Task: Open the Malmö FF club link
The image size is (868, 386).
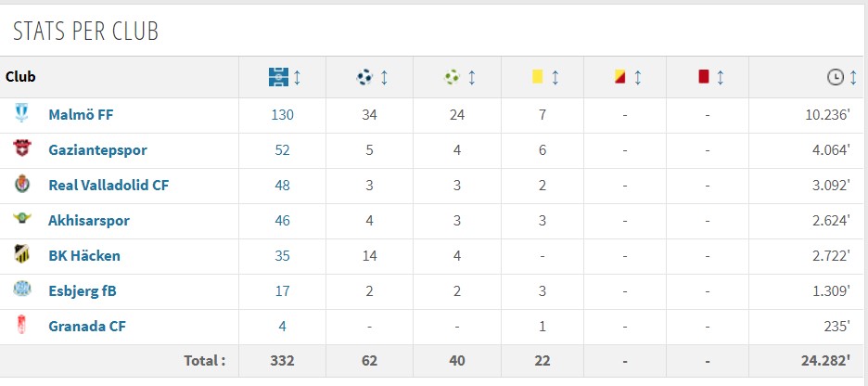Action: 81,115
